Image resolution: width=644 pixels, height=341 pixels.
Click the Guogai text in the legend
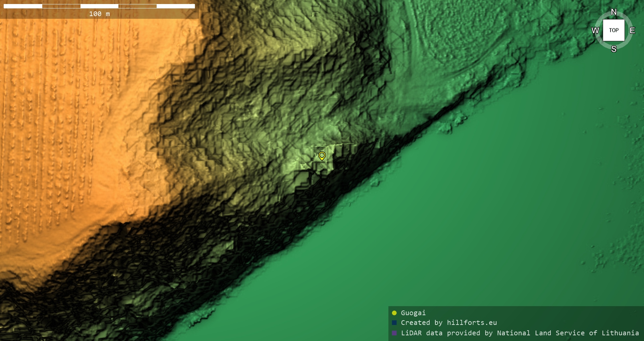click(x=413, y=313)
